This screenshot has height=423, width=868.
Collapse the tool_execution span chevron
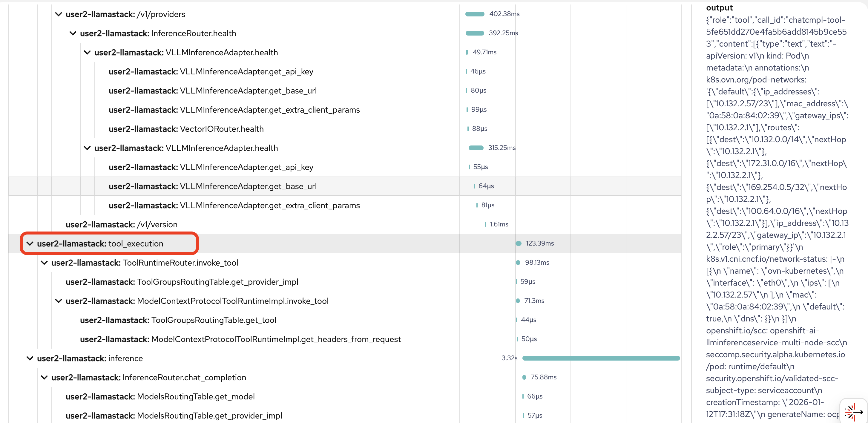pos(30,244)
